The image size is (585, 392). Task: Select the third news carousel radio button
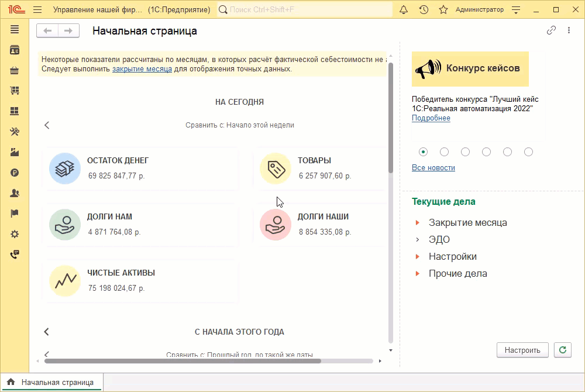[x=465, y=152]
